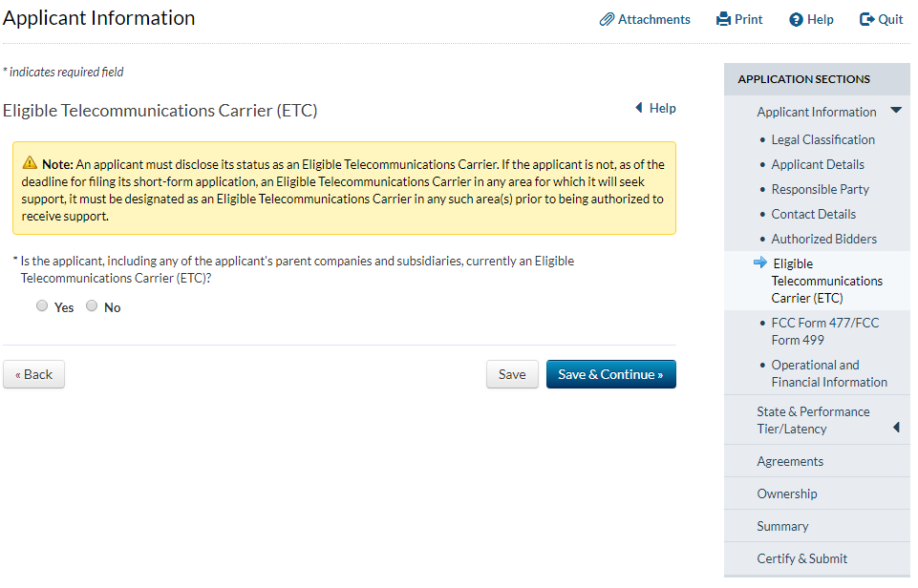Viewport: 918px width, 588px height.
Task: Click the blue arrow beside Eligible Telecommunications Carrier
Action: (760, 262)
